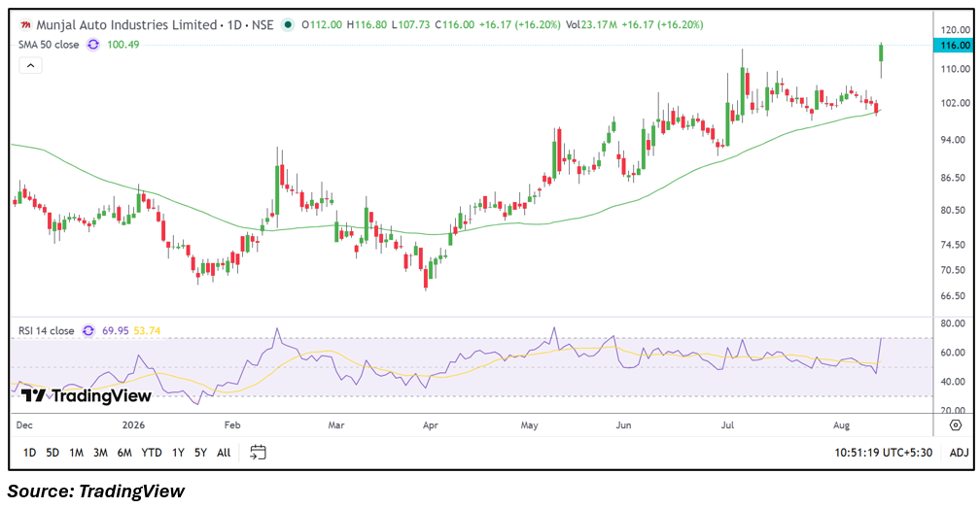
Task: Click the Munjal Auto Industries Limited symbol title
Action: click(x=126, y=25)
